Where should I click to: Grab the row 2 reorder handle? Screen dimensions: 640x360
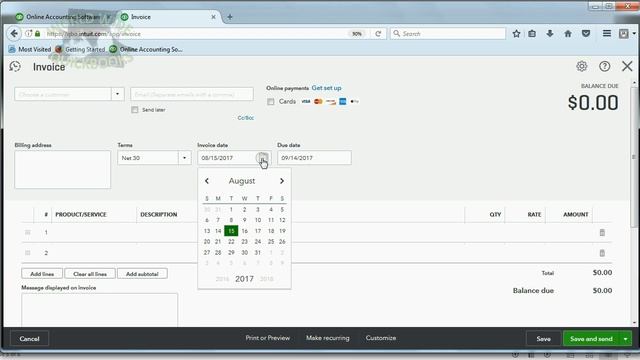coord(28,253)
